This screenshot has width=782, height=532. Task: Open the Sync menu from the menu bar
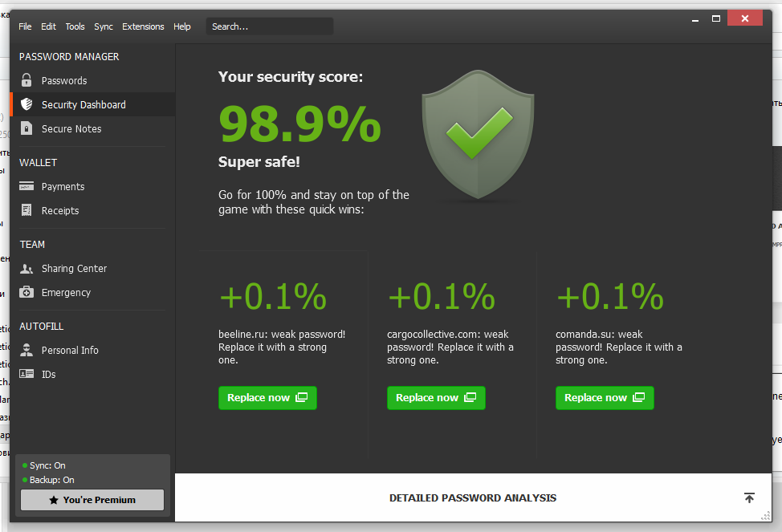(x=103, y=26)
